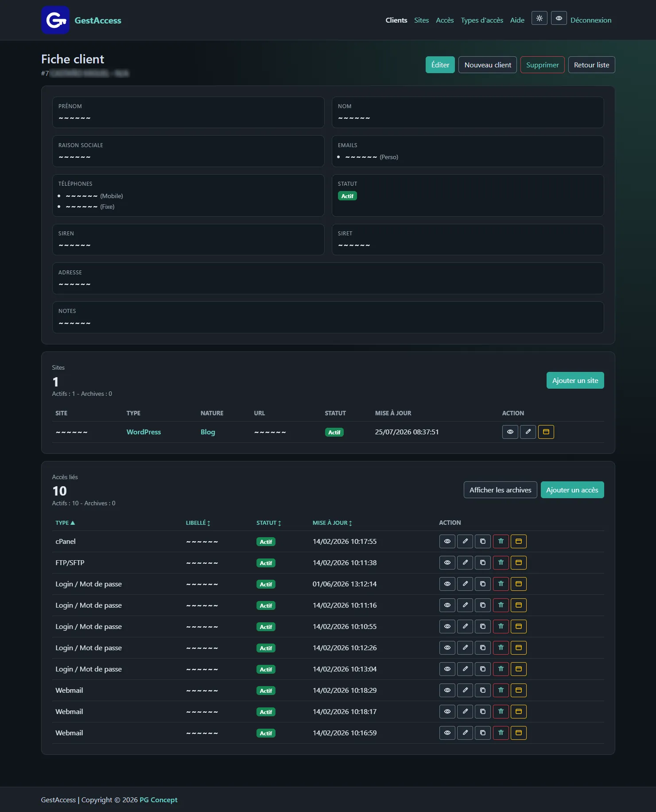
Task: Delete the Webmail access updated 10:18:17
Action: (x=501, y=711)
